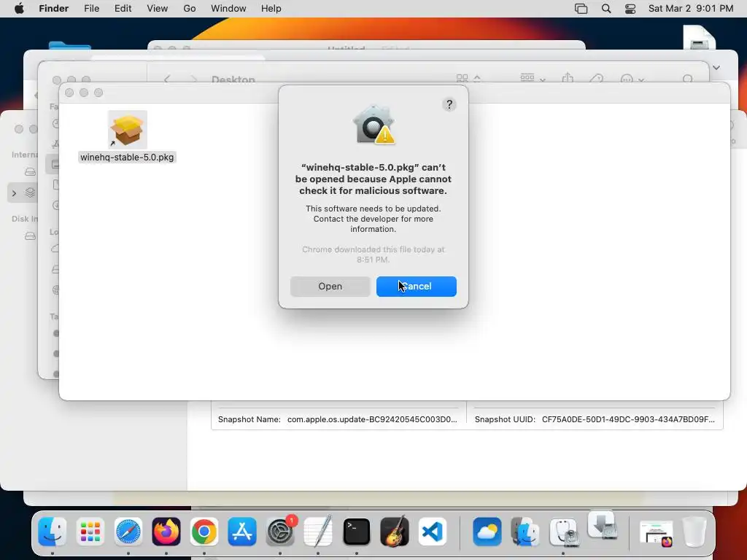Click the Snapshot Name value in Disk Utility
This screenshot has height=560, width=747.
click(x=372, y=419)
